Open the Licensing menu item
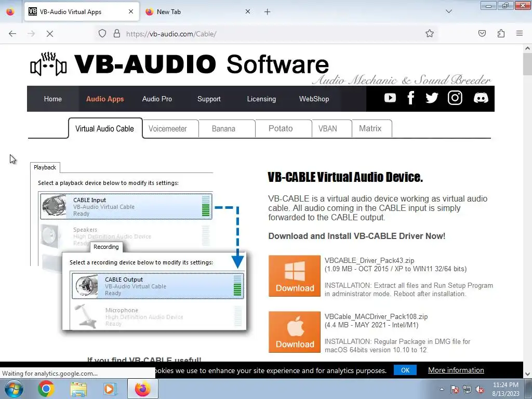Image resolution: width=532 pixels, height=399 pixels. (261, 99)
